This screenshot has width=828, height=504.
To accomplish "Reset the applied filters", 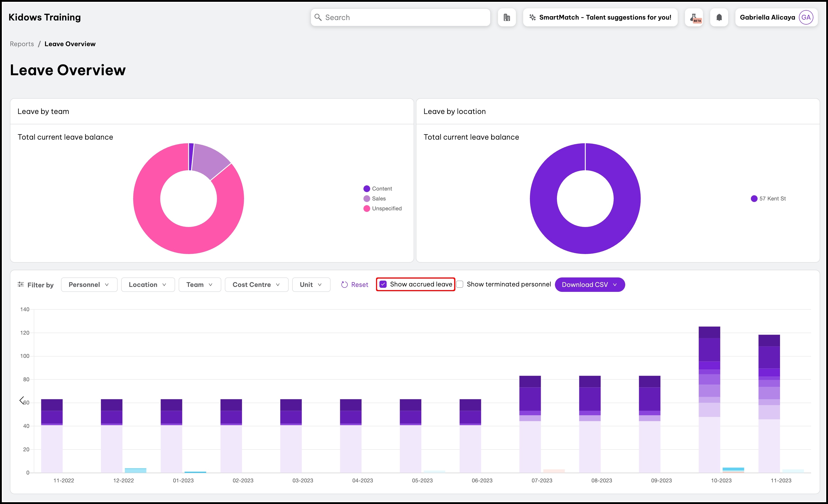I will point(355,285).
